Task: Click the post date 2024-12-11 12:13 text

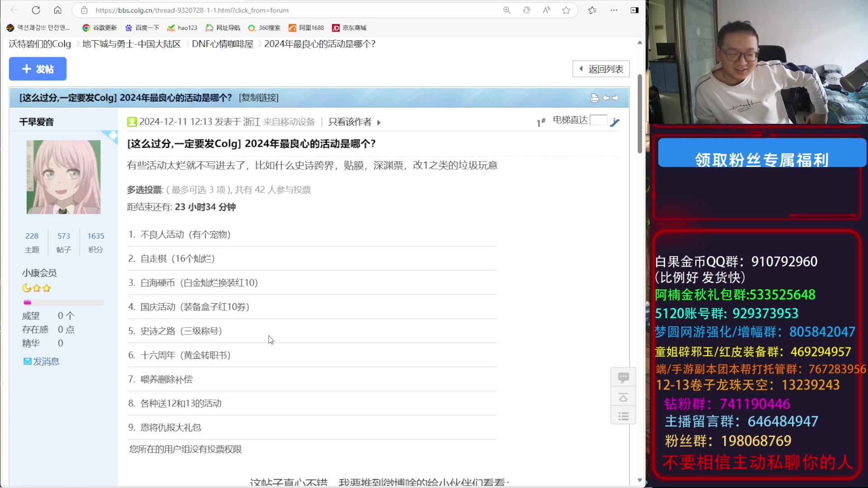Action: coord(176,122)
